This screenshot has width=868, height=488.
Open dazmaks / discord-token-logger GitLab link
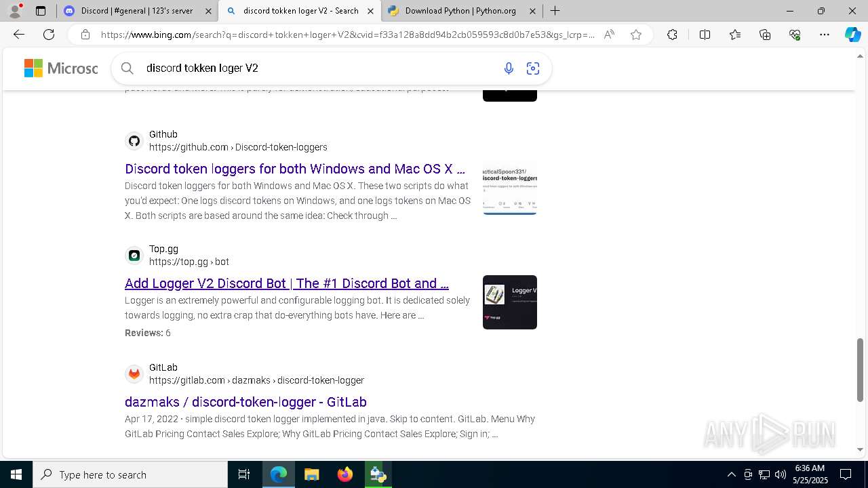tap(245, 402)
